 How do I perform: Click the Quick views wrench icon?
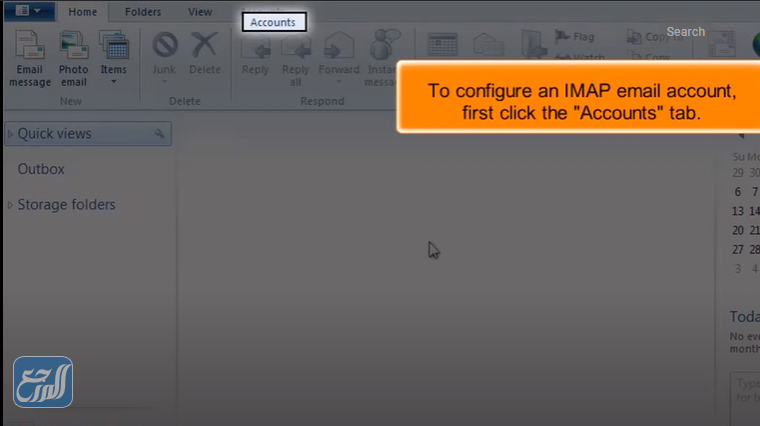point(159,134)
